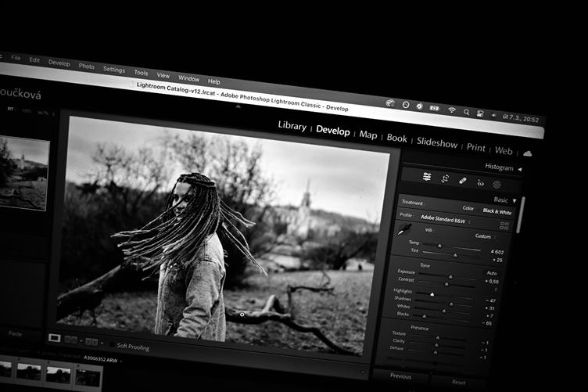Open the Tools menu
Viewport: 588px width, 392px height.
click(141, 73)
